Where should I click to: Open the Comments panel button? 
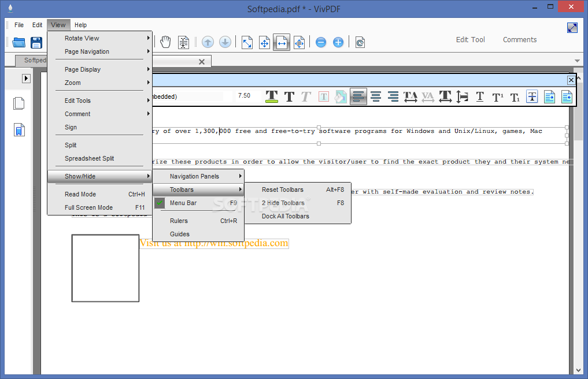point(519,40)
